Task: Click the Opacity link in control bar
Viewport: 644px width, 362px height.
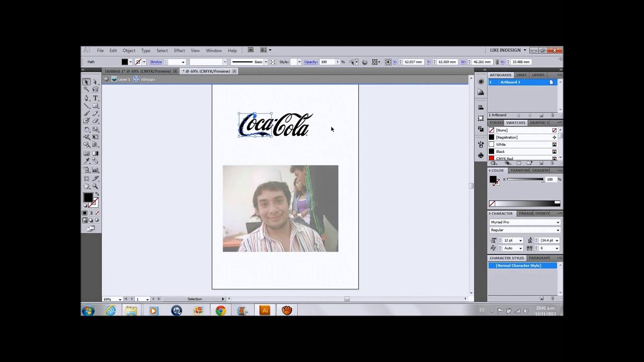Action: click(311, 62)
